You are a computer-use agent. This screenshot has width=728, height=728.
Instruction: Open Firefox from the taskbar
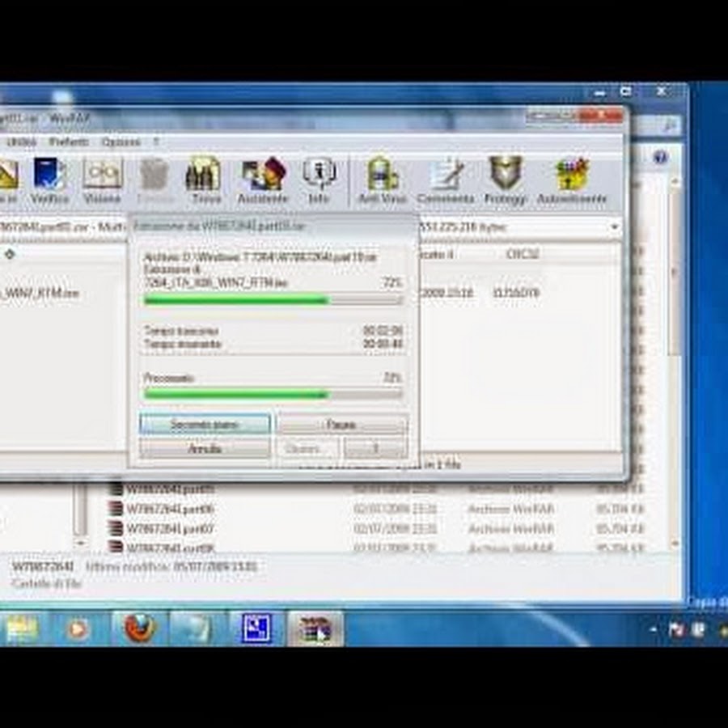click(139, 629)
